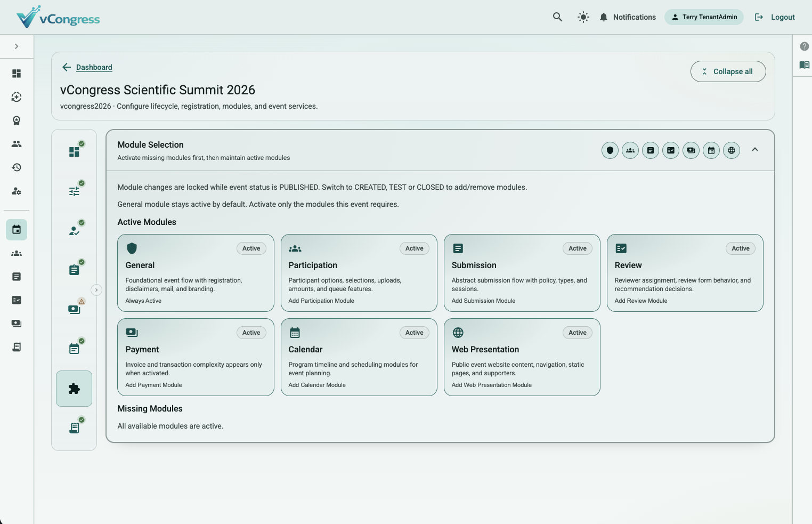Open the review checklist icon in left sidebar
The width and height of the screenshot is (812, 524).
17,300
